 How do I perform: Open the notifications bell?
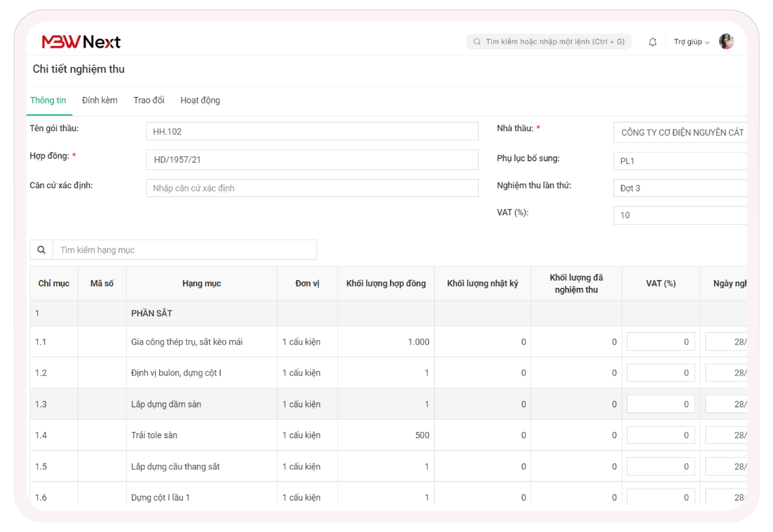(652, 42)
